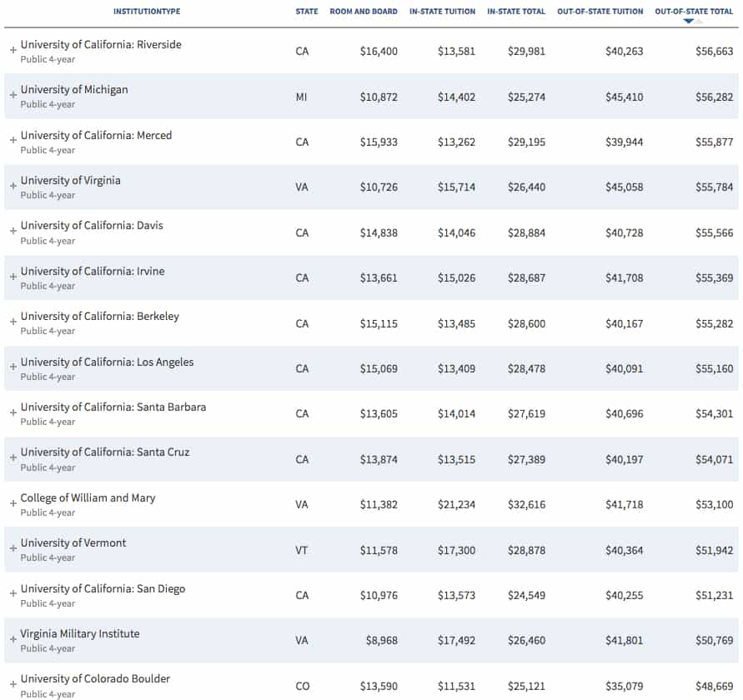This screenshot has width=743, height=700.
Task: Sort by the Institution Type column header
Action: pos(147,12)
